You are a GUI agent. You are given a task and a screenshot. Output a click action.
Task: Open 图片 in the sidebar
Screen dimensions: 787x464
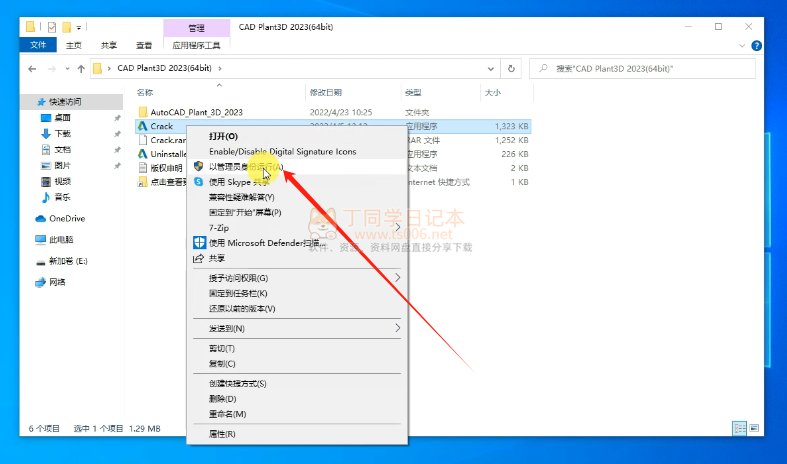(62, 165)
